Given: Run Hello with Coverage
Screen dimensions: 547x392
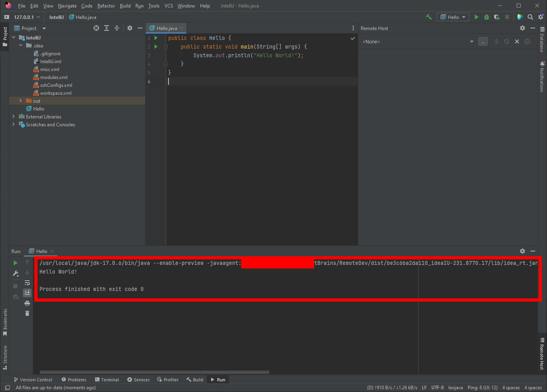Looking at the screenshot, I should tap(497, 17).
